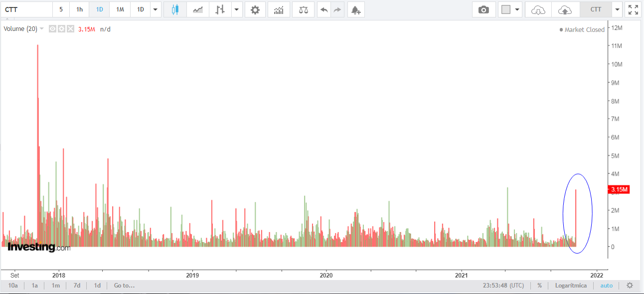Screen dimensions: 644x294
Task: Enter fullscreen mode
Action: (x=633, y=9)
